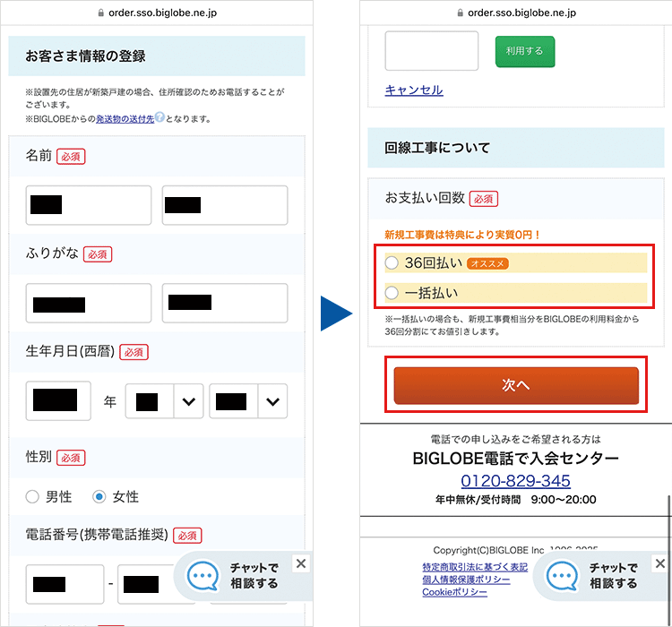Click right screen URL order.sso.biglobe.ne.jp

(x=521, y=13)
